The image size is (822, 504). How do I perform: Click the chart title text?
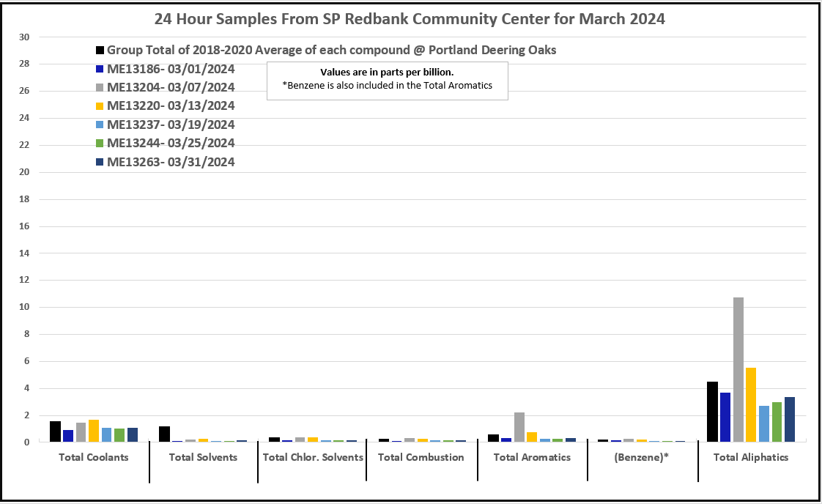tap(410, 19)
